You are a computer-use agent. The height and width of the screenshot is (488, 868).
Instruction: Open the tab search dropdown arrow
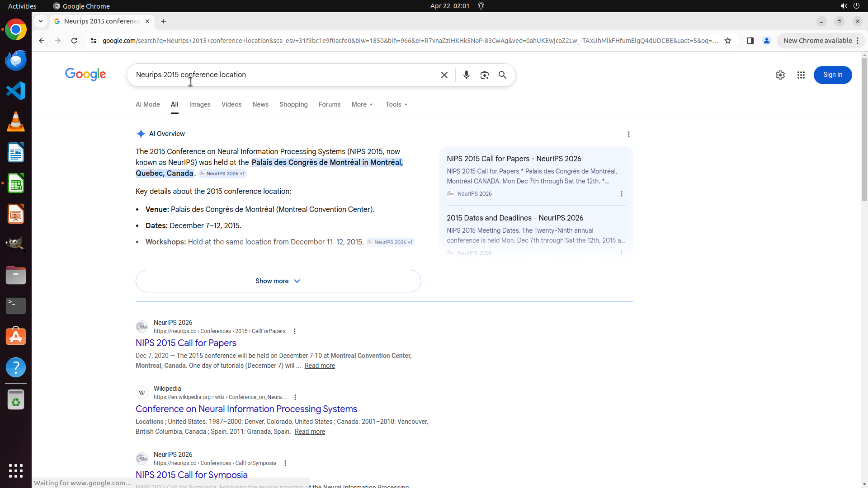[x=41, y=21]
